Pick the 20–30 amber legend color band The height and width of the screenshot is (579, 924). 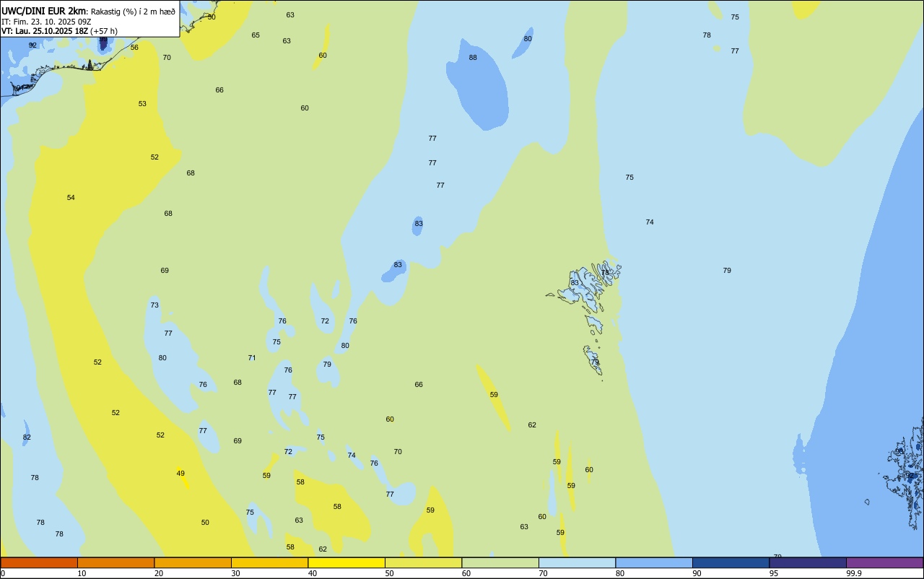(x=193, y=562)
